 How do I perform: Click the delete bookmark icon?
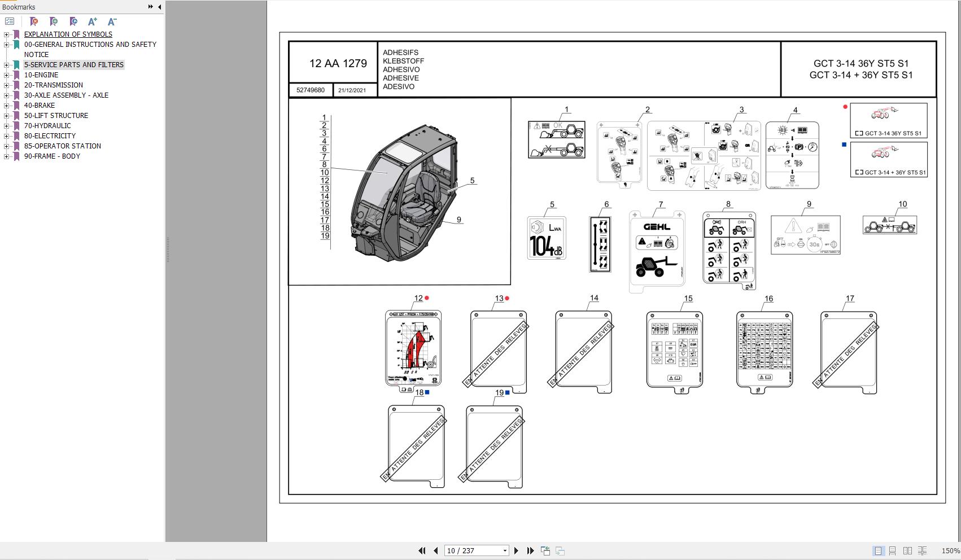34,21
